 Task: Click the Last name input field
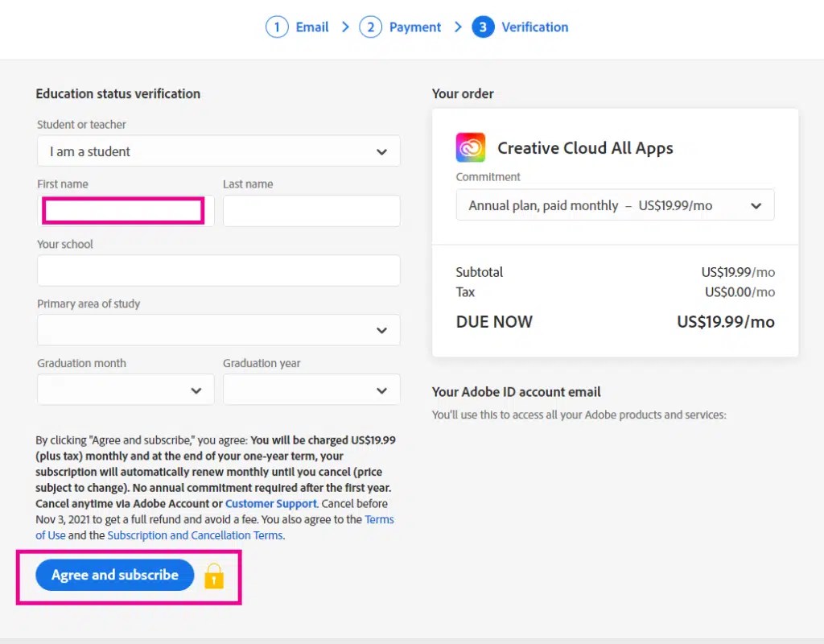point(311,210)
